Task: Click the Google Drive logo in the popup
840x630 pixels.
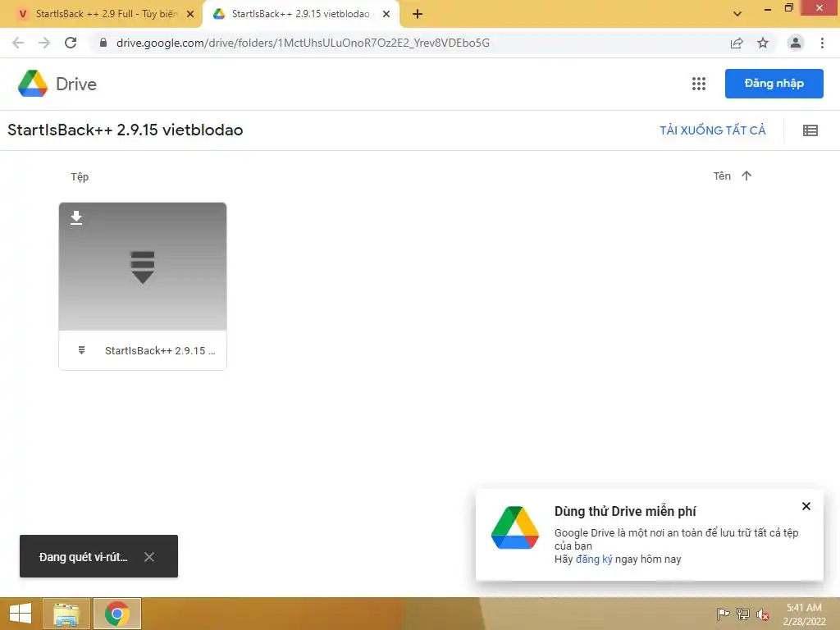Action: tap(515, 527)
